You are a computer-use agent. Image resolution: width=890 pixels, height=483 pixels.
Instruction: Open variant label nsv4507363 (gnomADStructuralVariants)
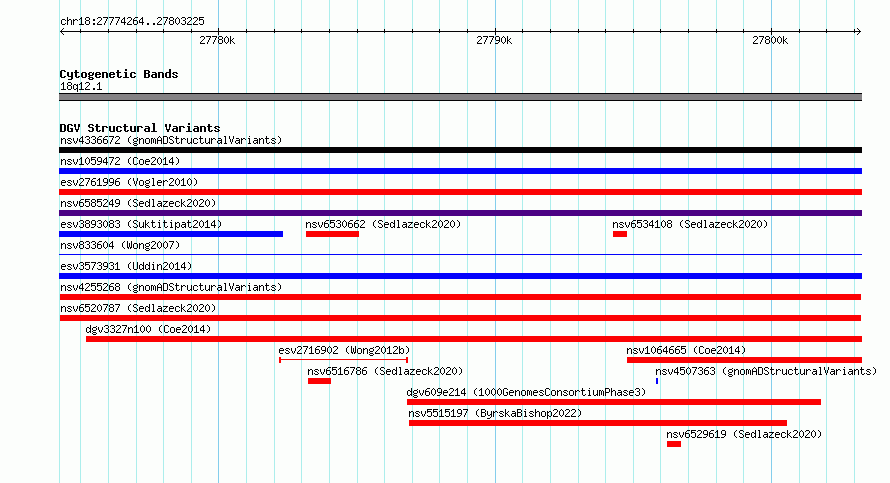[x=766, y=371]
